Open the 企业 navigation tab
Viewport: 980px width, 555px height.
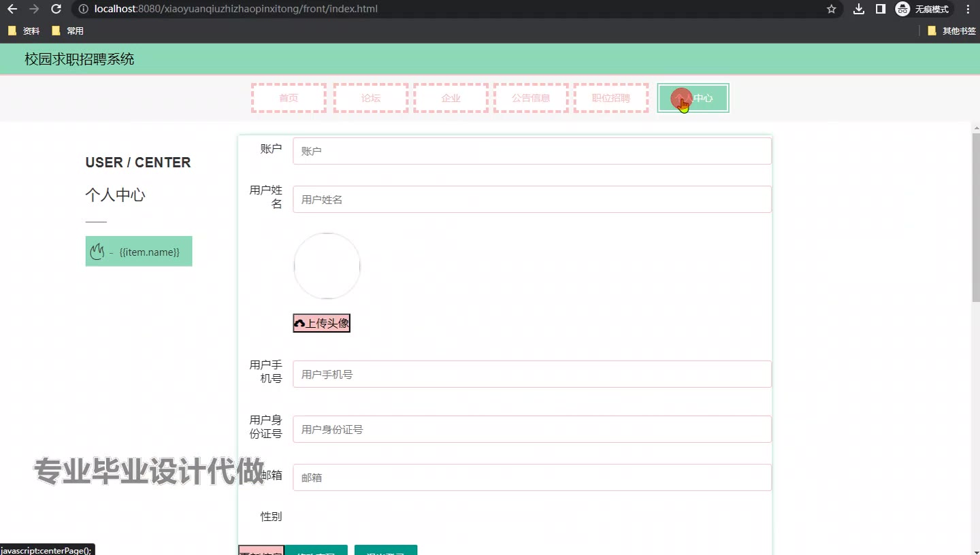[451, 98]
